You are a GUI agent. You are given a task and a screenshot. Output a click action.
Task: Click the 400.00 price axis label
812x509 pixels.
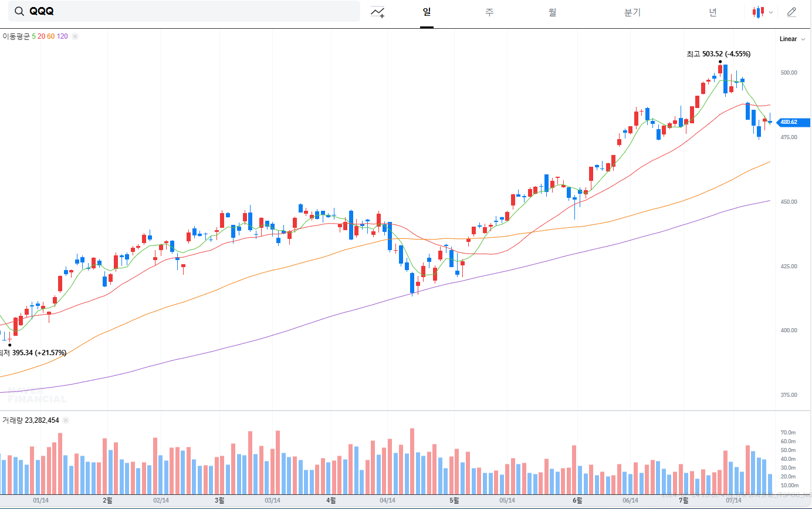789,331
